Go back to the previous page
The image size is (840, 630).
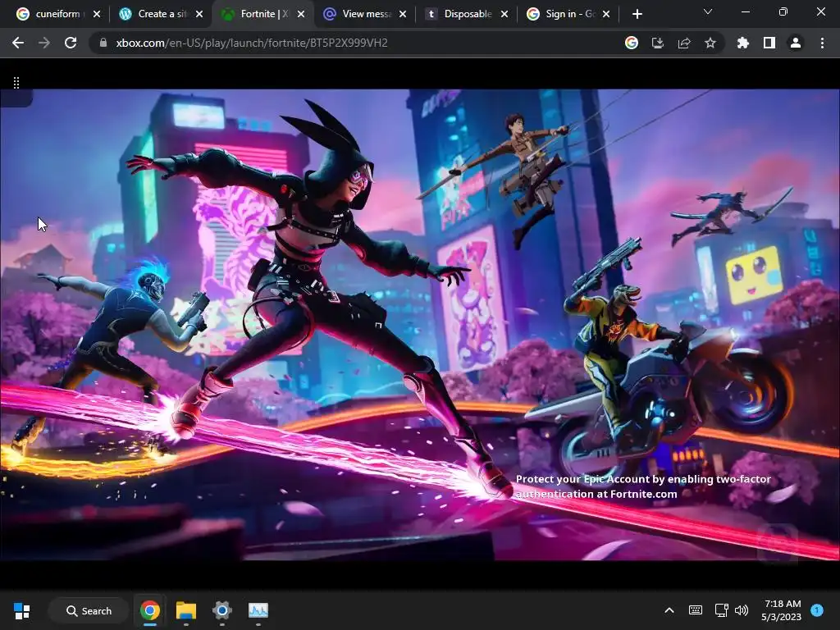point(18,43)
